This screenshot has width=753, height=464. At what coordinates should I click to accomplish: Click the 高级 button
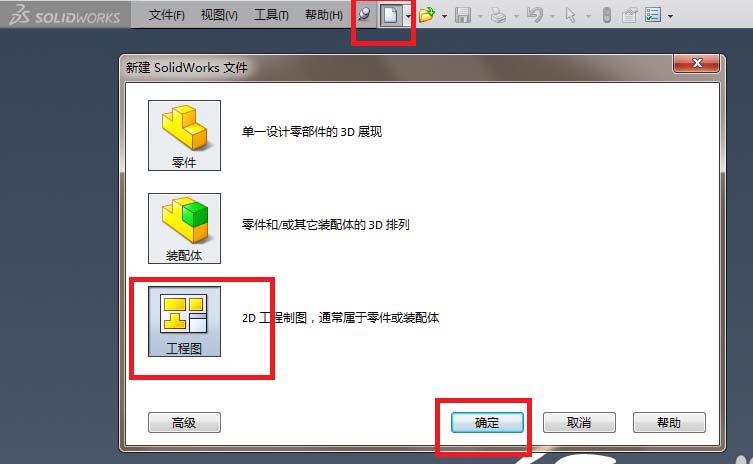tap(184, 423)
